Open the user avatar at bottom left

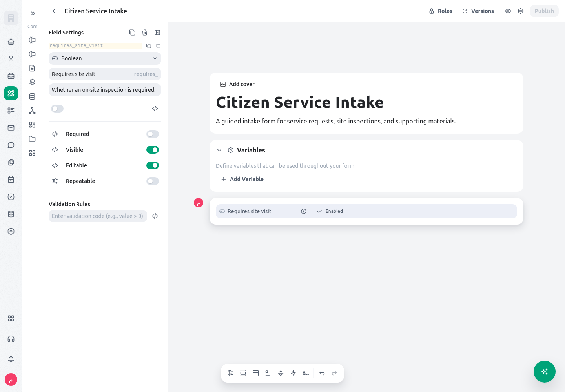click(x=11, y=379)
